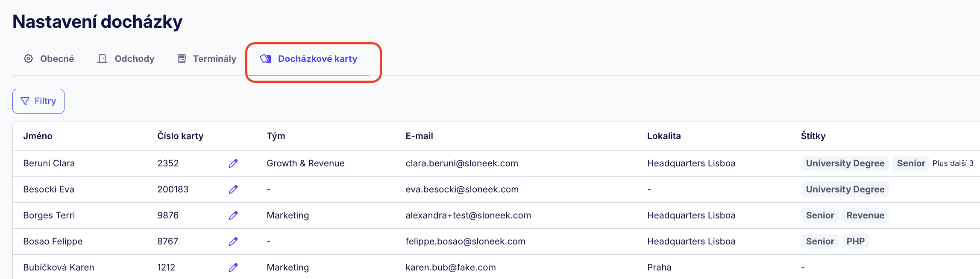
Task: Edit Bubíčková Karen's card number 1212
Action: tap(233, 267)
